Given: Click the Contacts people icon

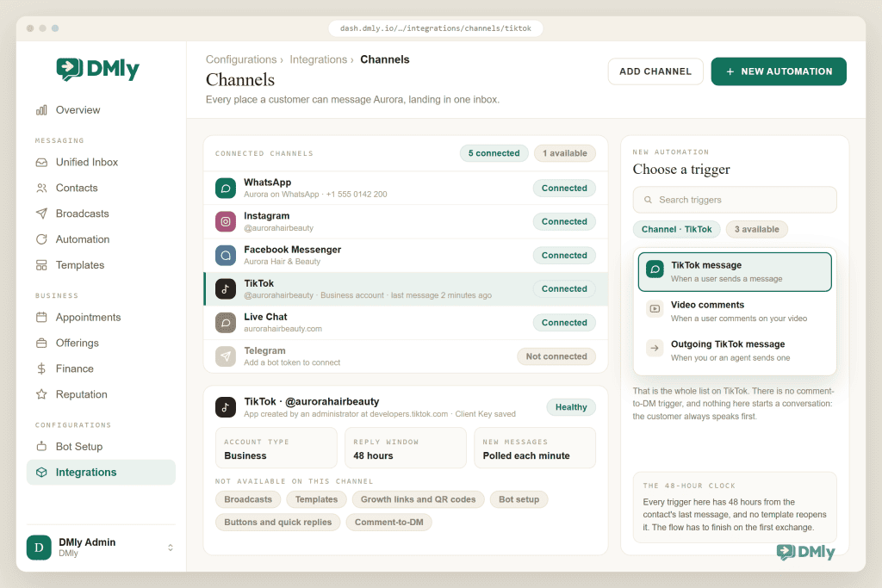Looking at the screenshot, I should [x=41, y=189].
